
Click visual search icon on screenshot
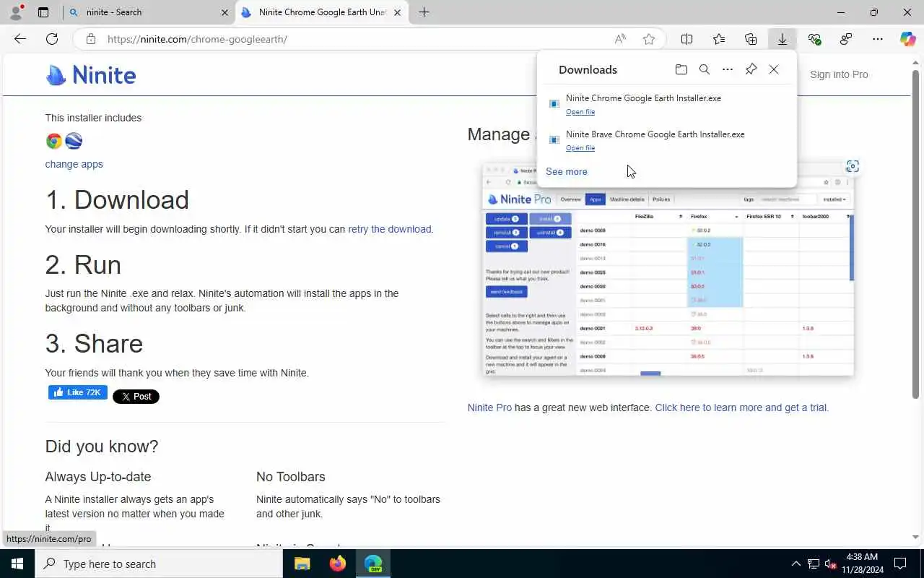853,166
